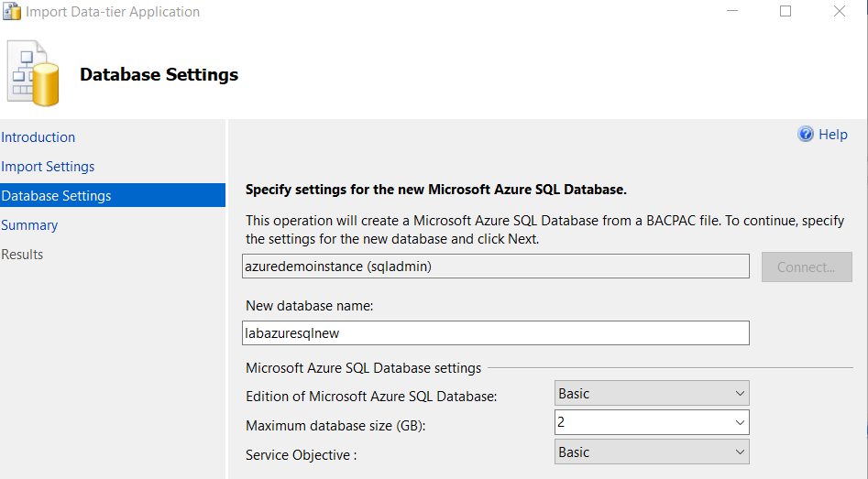
Task: Click the bold Database Settings page heading
Action: 159,75
